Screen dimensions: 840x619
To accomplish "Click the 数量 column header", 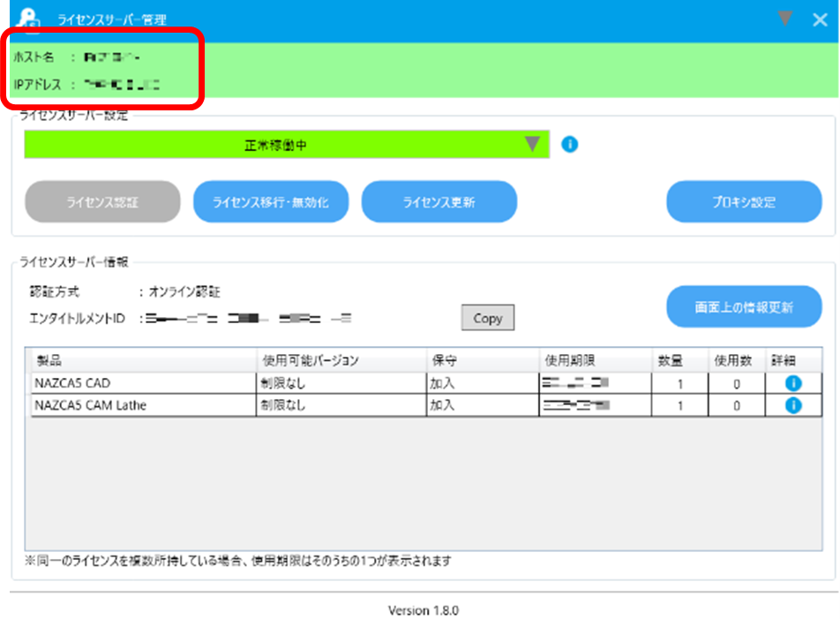I will point(679,360).
